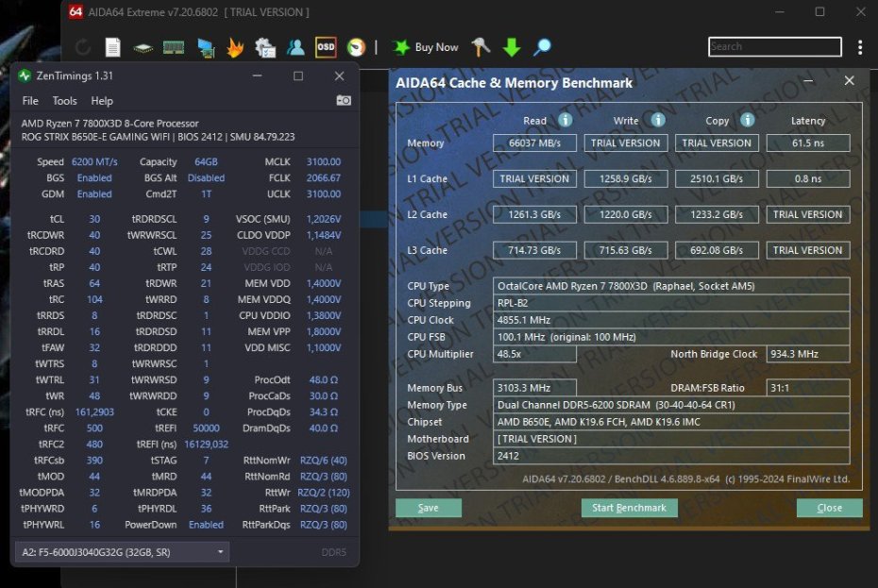878x588 pixels.
Task: Click the green download update arrow icon
Action: click(512, 47)
